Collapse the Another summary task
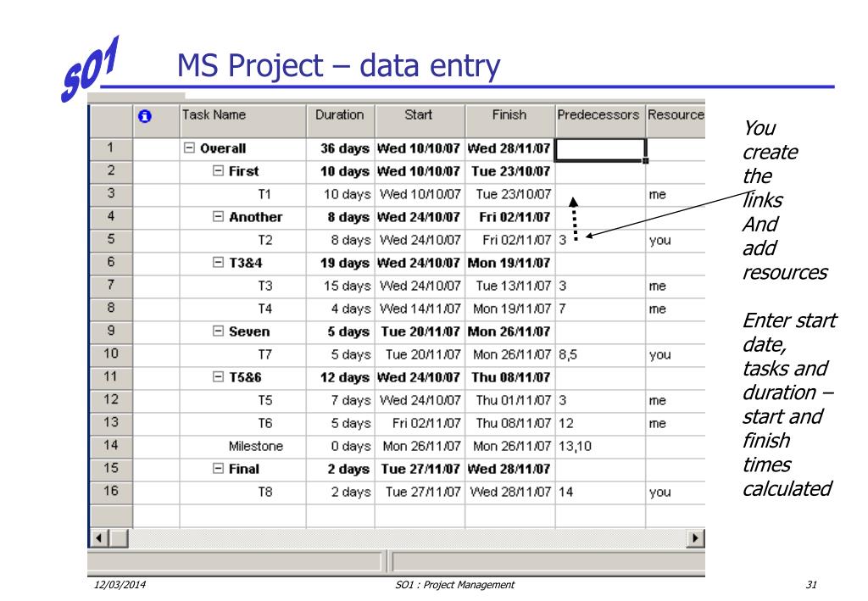The height and width of the screenshot is (601, 868). click(x=218, y=216)
